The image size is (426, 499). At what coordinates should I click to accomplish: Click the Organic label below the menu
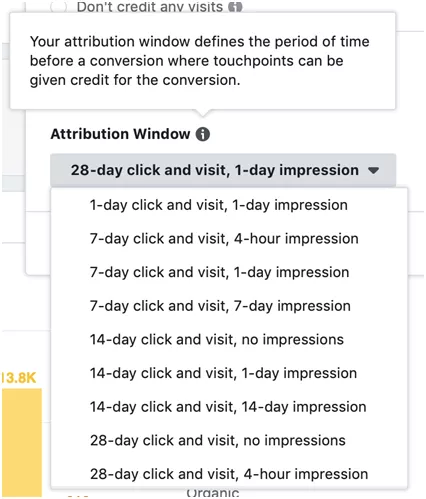point(213,493)
